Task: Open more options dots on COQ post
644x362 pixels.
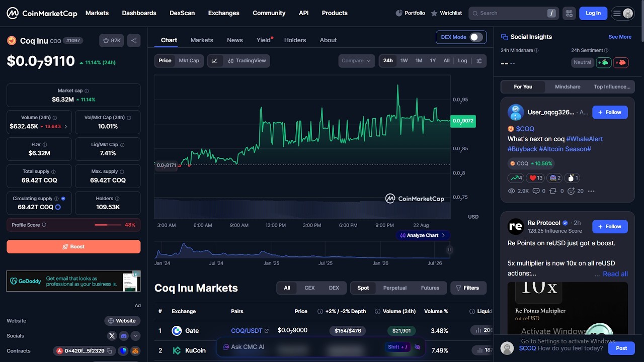Action: coord(591,191)
